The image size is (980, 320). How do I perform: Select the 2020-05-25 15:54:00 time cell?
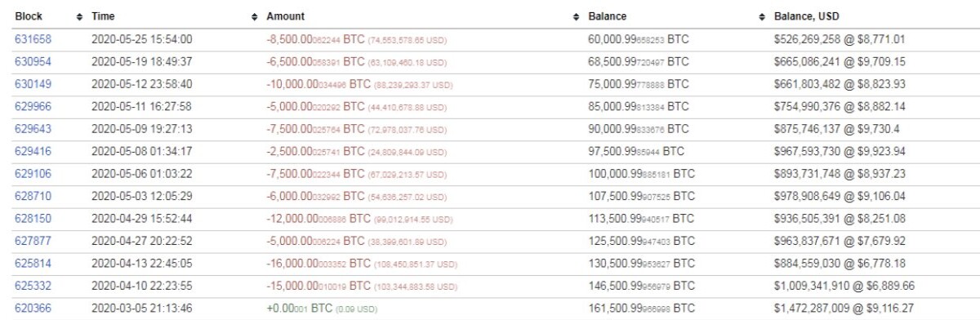pyautogui.click(x=141, y=39)
